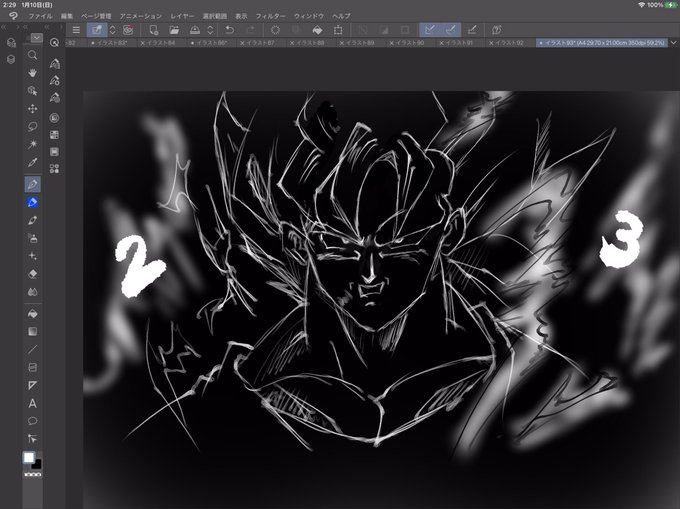The height and width of the screenshot is (509, 680).
Task: Select the Operation object tool
Action: click(33, 91)
